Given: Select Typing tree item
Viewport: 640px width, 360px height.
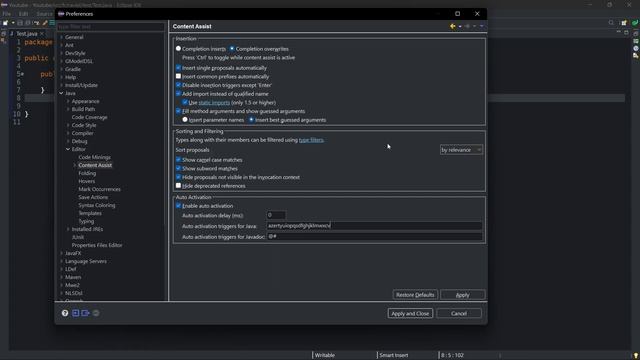Looking at the screenshot, I should 86,221.
